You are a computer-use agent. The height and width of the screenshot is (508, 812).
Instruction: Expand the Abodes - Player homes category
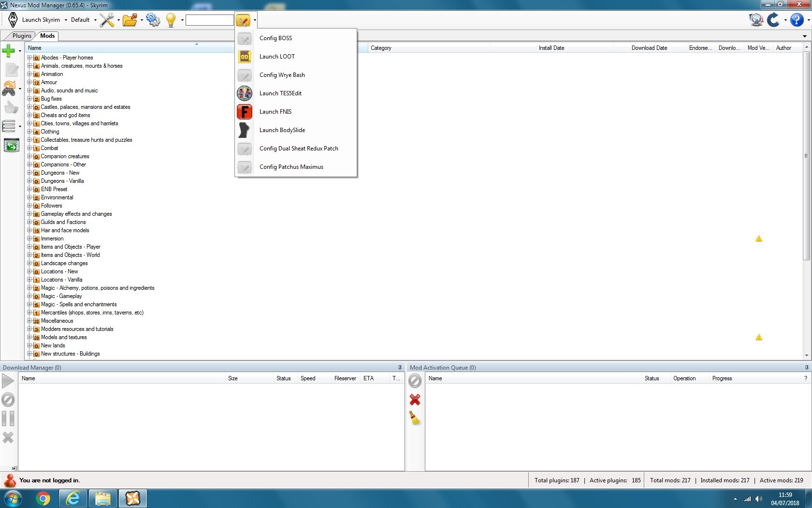[29, 58]
